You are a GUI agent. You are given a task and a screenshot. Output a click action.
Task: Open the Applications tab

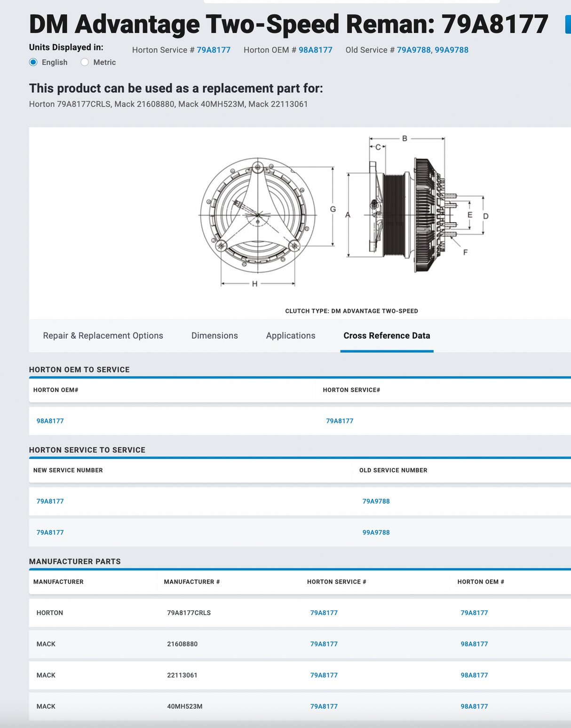point(291,336)
